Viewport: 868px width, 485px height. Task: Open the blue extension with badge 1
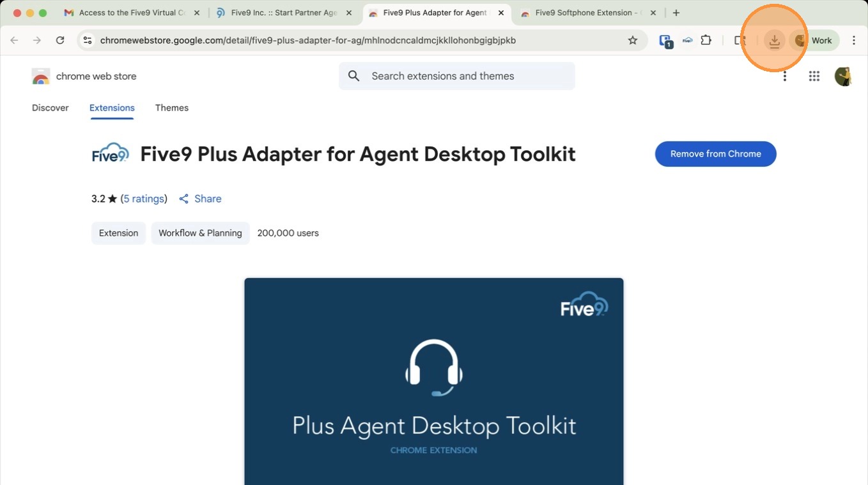click(x=665, y=41)
